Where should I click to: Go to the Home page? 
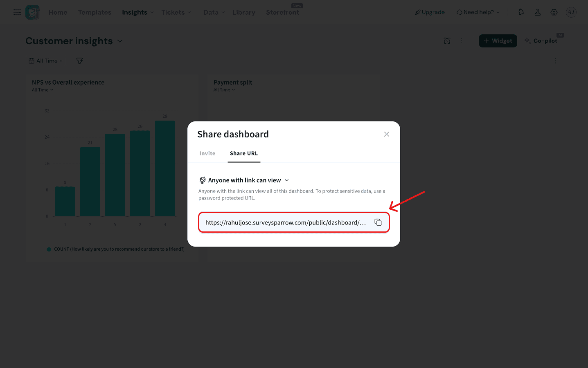pos(58,12)
